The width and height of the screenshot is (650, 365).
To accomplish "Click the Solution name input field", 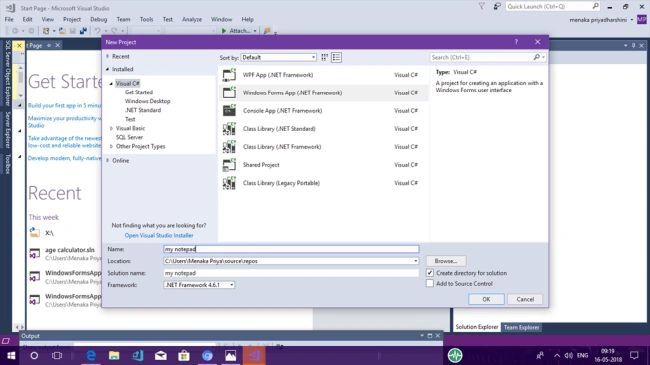I will [291, 273].
